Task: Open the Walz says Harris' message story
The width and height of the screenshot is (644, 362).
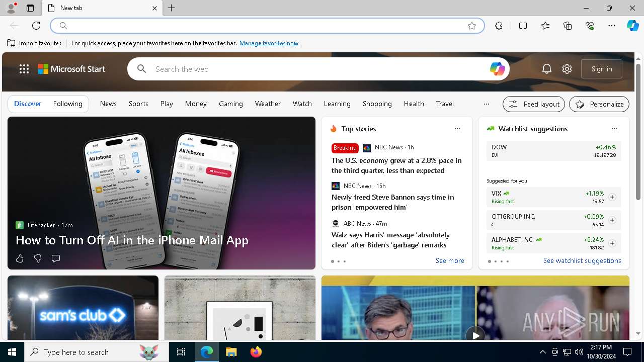Action: pyautogui.click(x=390, y=240)
